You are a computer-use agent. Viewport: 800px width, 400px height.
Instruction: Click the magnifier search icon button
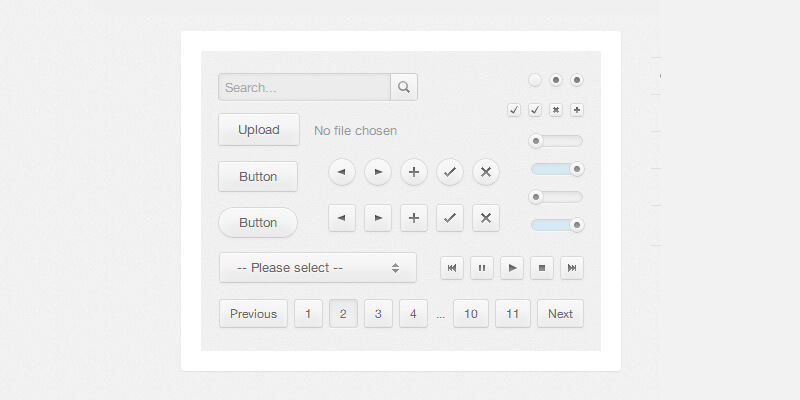tap(404, 87)
